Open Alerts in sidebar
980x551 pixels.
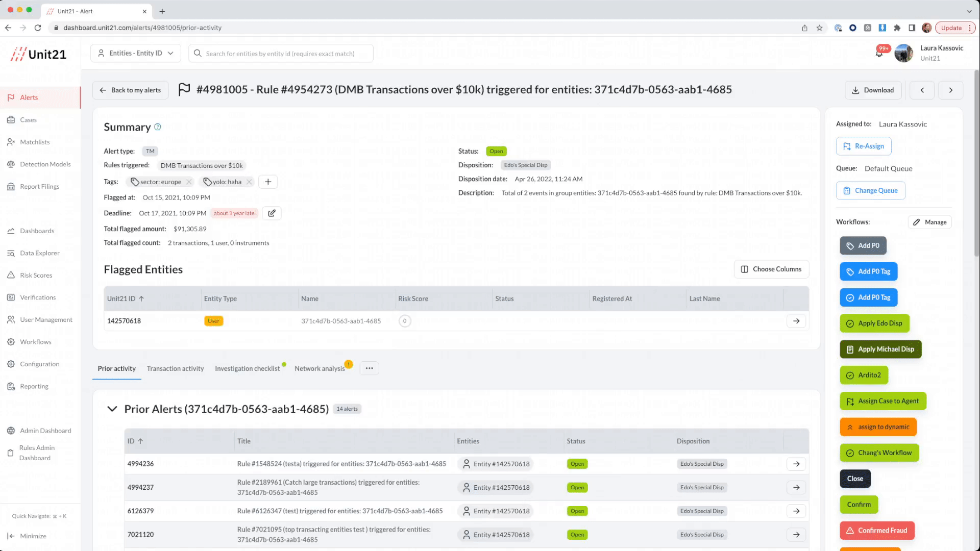(40, 97)
